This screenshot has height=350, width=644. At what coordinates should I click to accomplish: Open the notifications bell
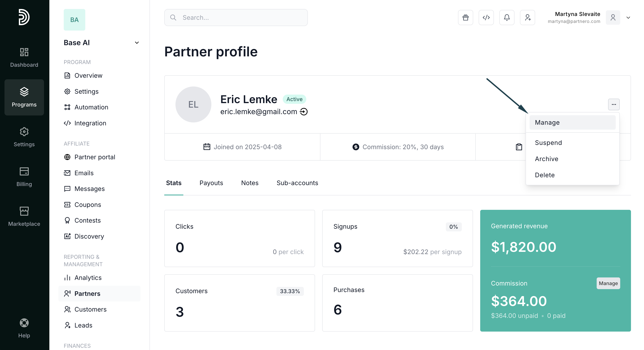point(506,18)
